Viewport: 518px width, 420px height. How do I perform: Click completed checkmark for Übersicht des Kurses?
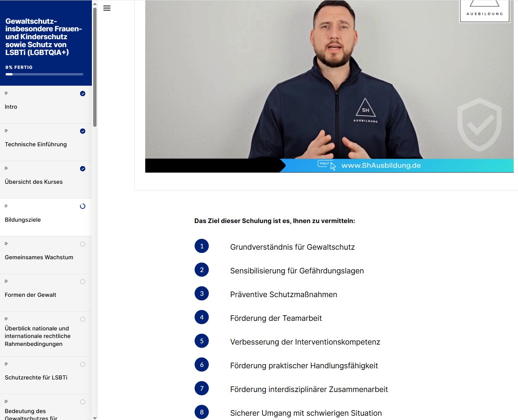(83, 169)
